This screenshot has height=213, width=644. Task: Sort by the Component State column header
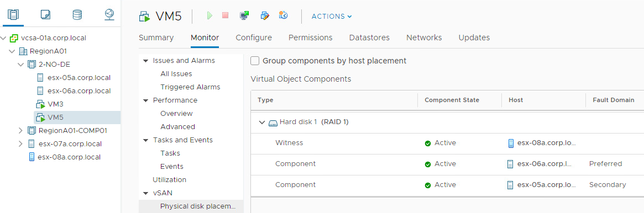click(x=452, y=100)
